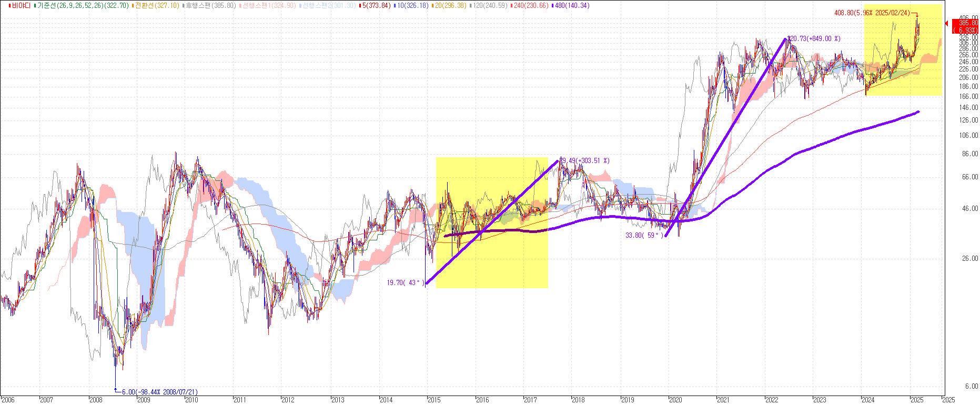Click the 6.00 low price annotation
The width and height of the screenshot is (980, 405).
pyautogui.click(x=159, y=392)
